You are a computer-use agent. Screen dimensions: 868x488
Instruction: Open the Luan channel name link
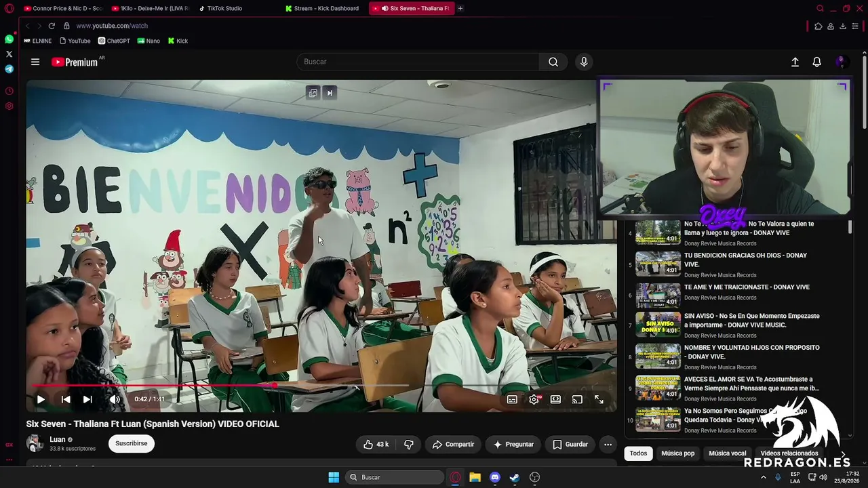pyautogui.click(x=57, y=440)
